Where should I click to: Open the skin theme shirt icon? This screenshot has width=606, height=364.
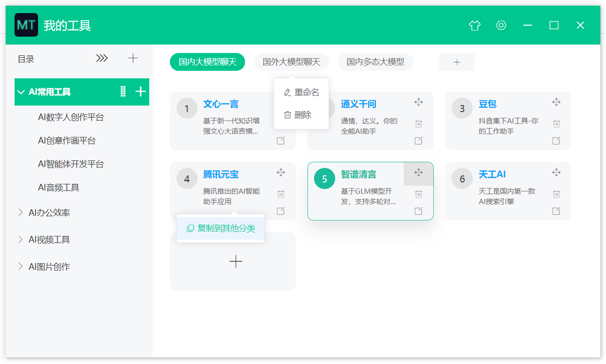point(475,25)
